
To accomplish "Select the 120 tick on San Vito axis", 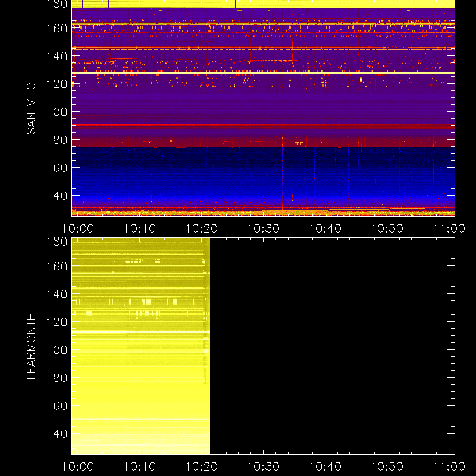I will pyautogui.click(x=57, y=84).
